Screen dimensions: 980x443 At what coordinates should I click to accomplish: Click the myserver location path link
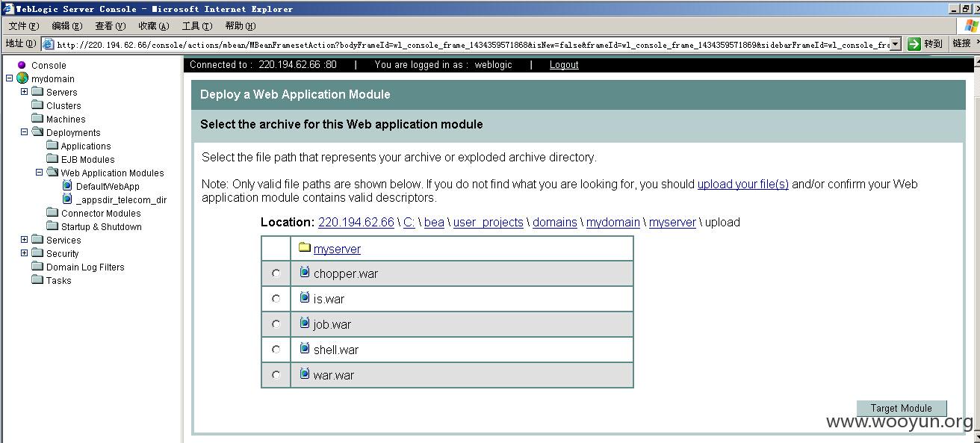pos(672,222)
